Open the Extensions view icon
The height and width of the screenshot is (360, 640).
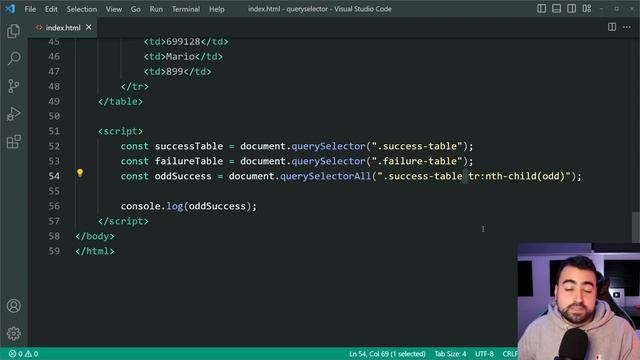tap(13, 142)
